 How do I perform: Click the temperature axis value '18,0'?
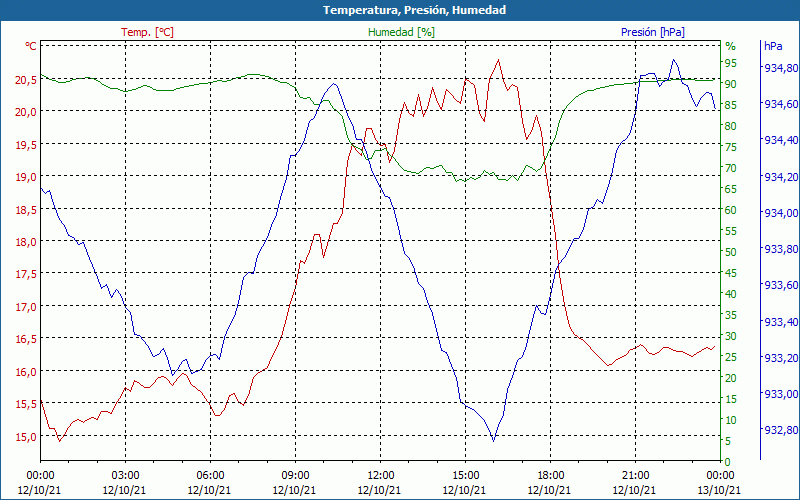click(26, 242)
